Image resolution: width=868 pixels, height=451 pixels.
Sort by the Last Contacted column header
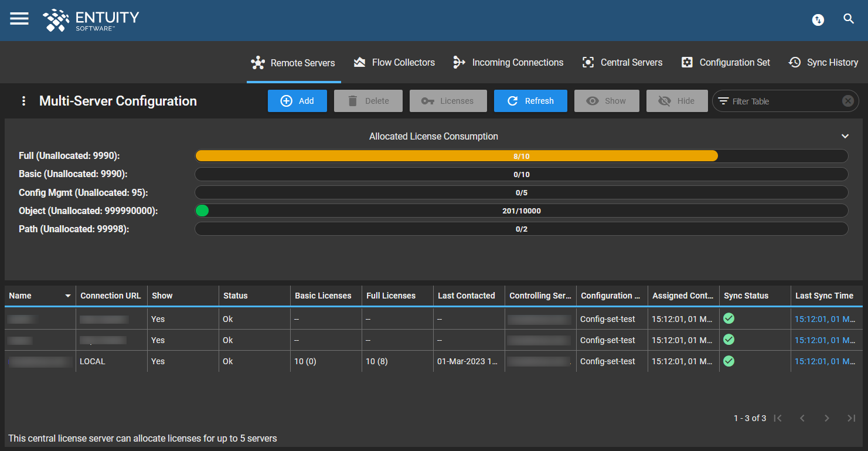coord(469,296)
